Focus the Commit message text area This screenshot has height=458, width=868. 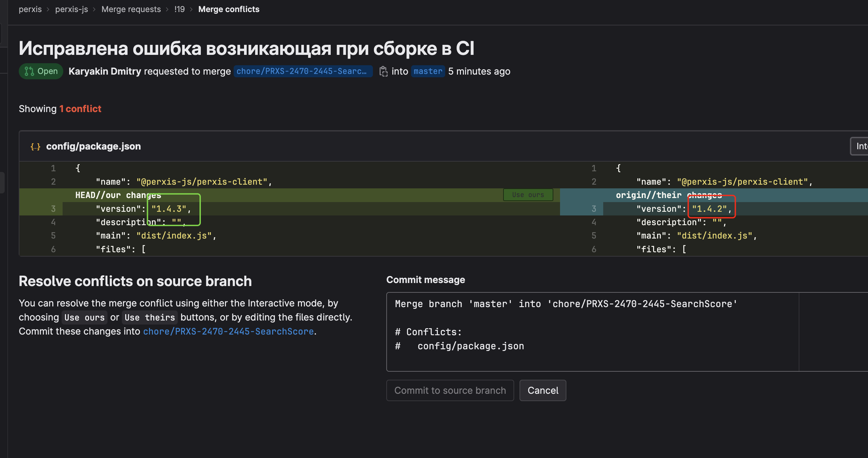click(627, 332)
